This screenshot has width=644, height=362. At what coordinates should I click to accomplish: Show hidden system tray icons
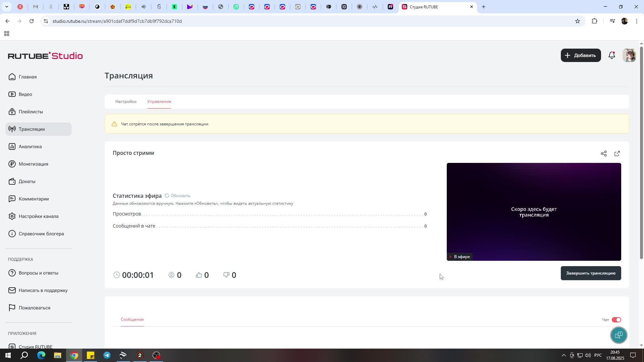563,355
